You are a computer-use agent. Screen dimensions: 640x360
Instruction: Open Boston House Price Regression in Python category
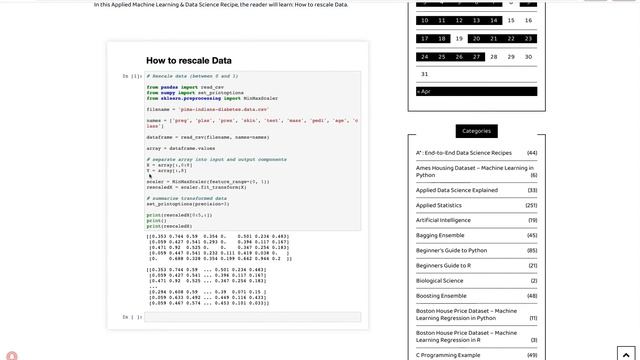click(x=467, y=314)
